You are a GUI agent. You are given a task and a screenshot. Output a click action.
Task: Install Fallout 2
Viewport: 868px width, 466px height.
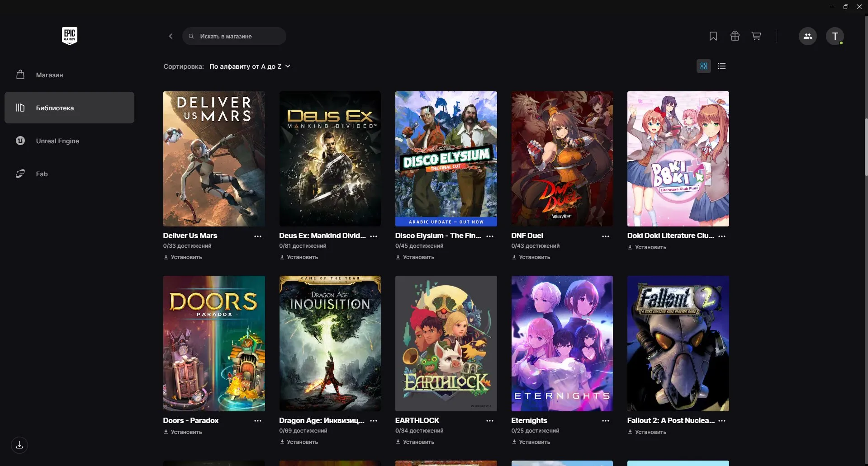click(x=647, y=432)
